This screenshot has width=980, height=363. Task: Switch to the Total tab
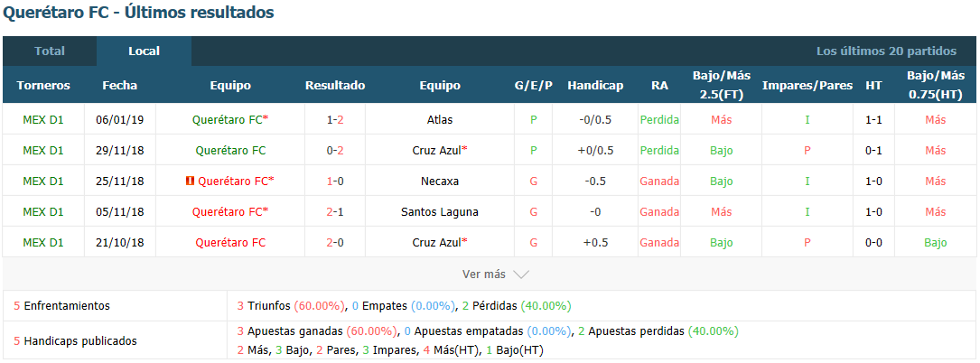50,51
